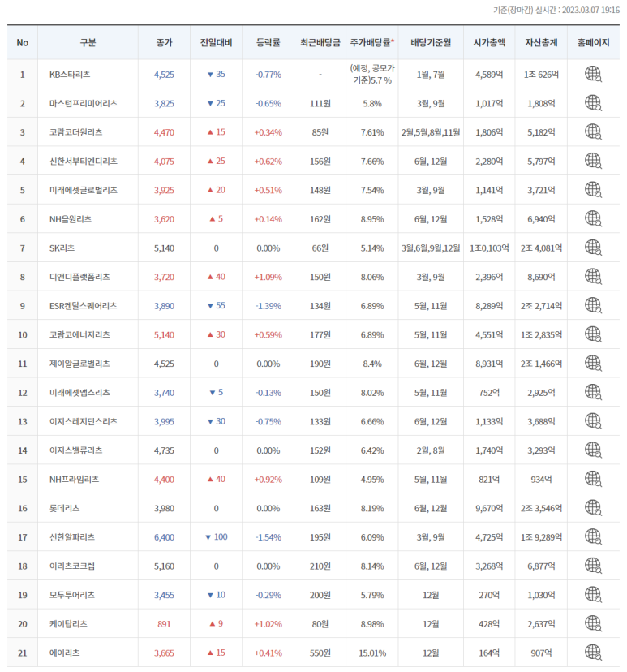Click the 주가배당률 column header
This screenshot has width=627, height=672.
coord(371,42)
